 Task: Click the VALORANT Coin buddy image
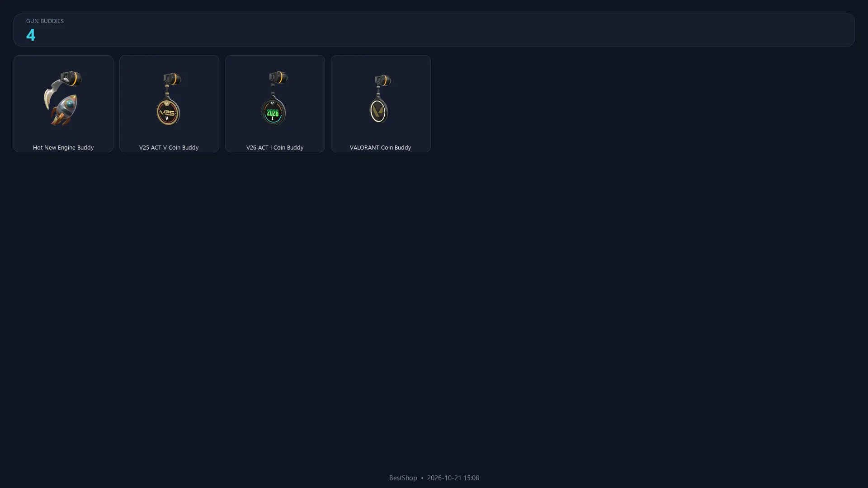(381, 99)
